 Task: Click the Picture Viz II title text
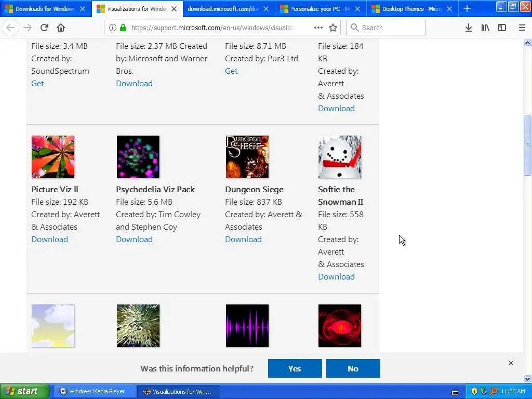[55, 189]
